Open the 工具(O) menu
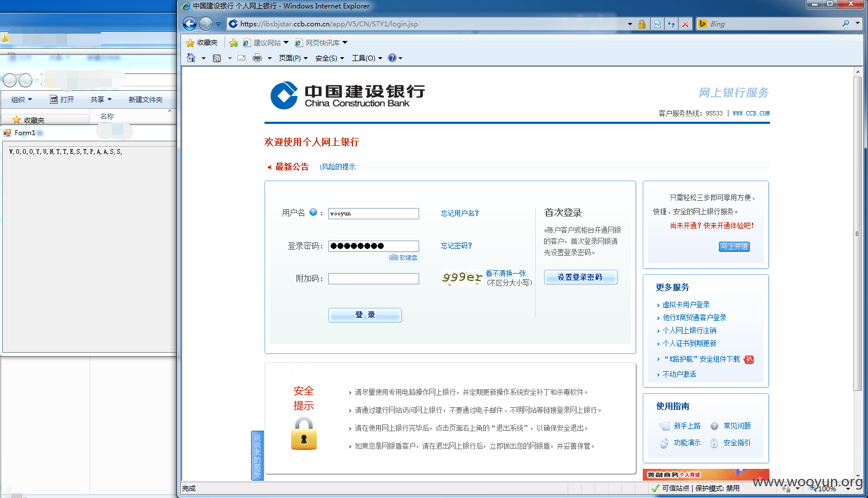The image size is (868, 498). 366,58
